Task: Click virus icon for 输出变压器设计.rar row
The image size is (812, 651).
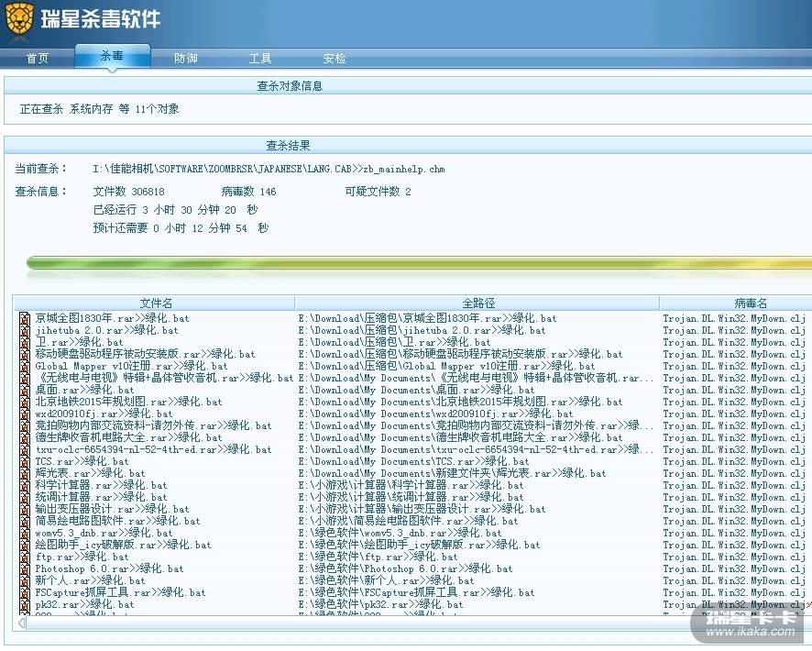Action: (x=25, y=509)
